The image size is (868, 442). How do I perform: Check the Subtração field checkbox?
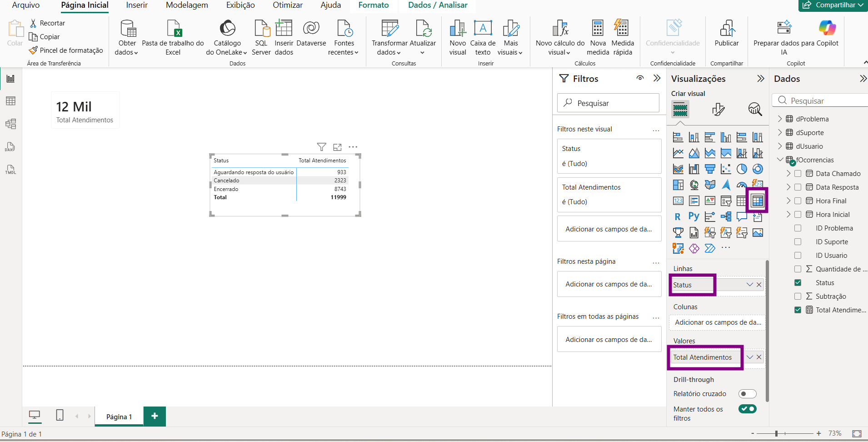click(x=798, y=296)
